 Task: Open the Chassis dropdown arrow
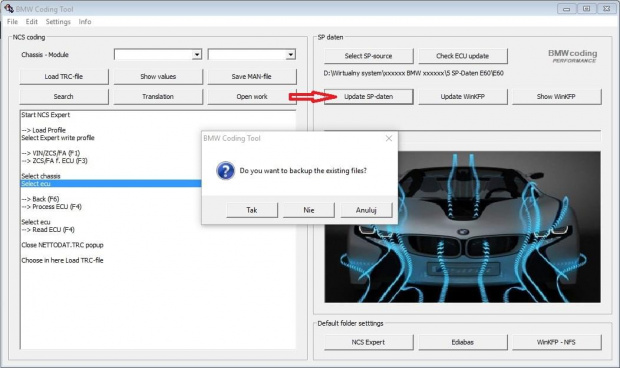click(x=197, y=55)
